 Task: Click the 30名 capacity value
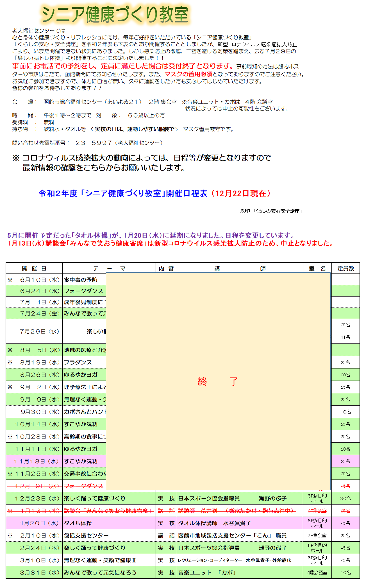345,499
